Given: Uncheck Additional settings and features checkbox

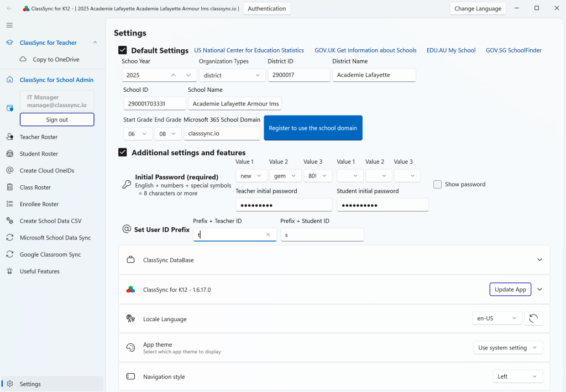Looking at the screenshot, I should point(123,153).
